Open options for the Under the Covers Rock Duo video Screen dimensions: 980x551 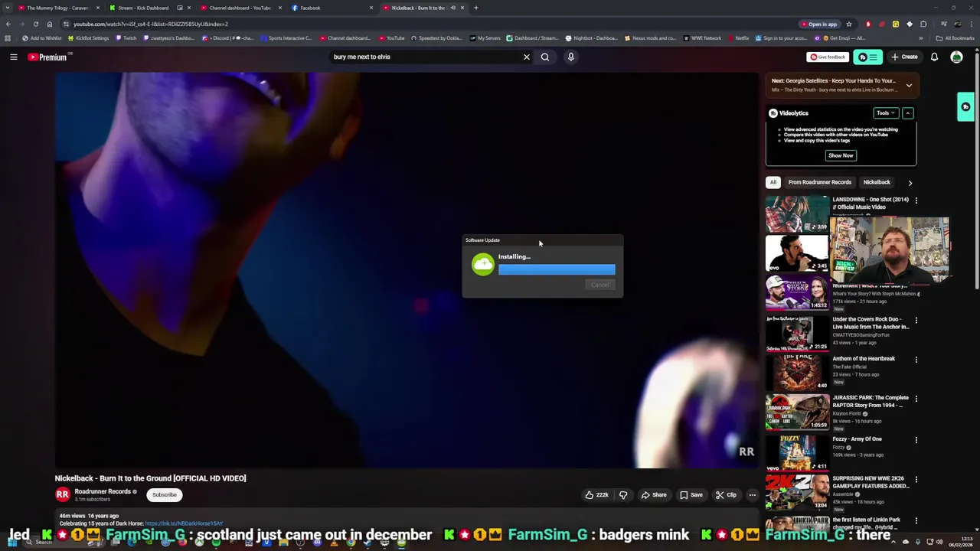click(916, 320)
